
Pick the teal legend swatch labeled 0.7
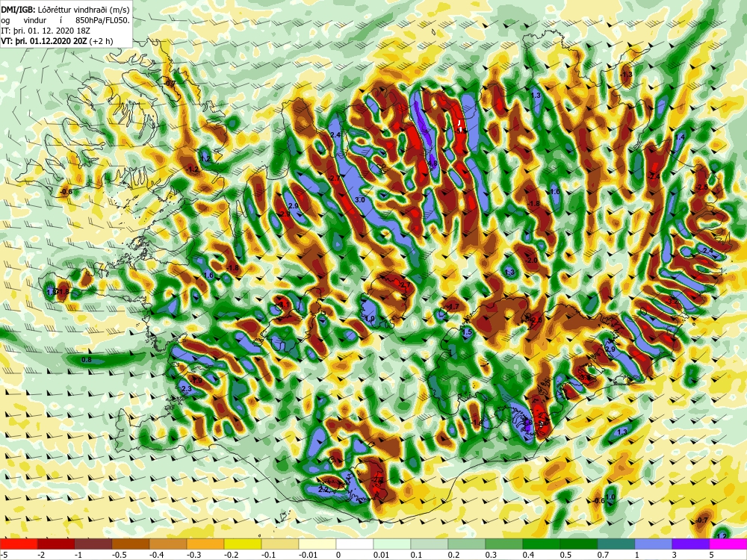click(x=616, y=544)
